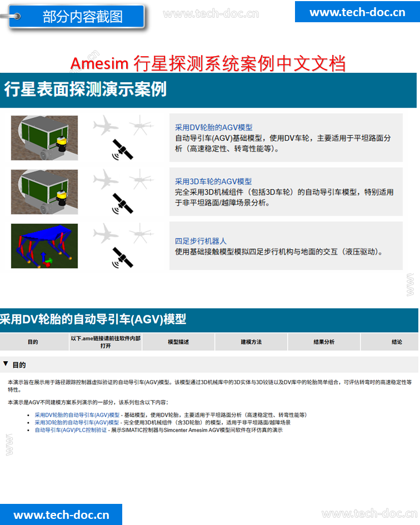Click the description 使用基础接触模型模拟四足步行机构
Viewport: 420px width, 525px height.
(x=279, y=252)
